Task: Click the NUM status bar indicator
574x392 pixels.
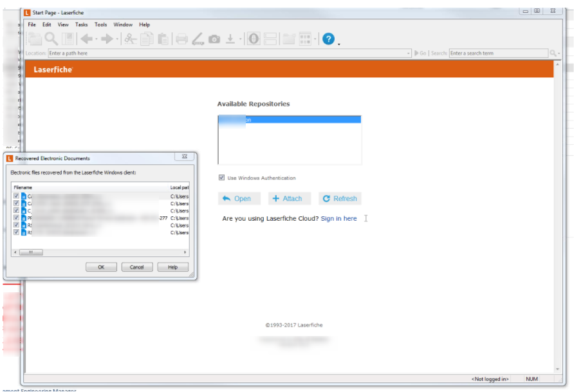Action: 532,379
